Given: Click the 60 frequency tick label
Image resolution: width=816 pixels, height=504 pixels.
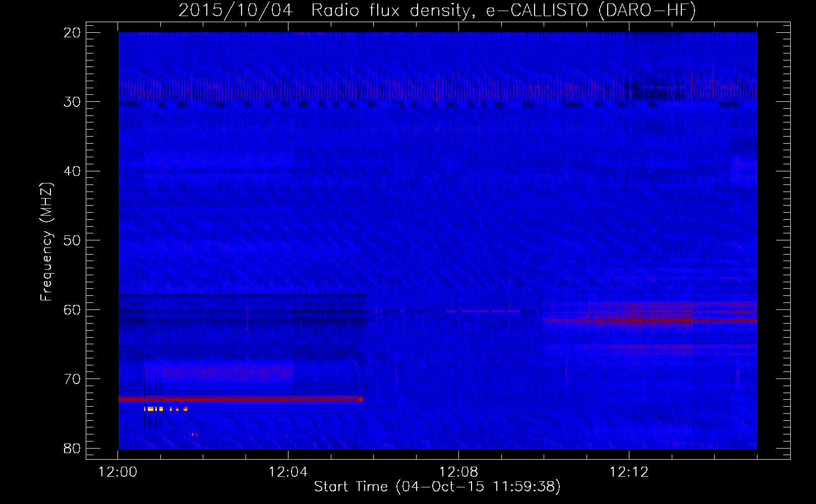Looking at the screenshot, I should (x=72, y=309).
